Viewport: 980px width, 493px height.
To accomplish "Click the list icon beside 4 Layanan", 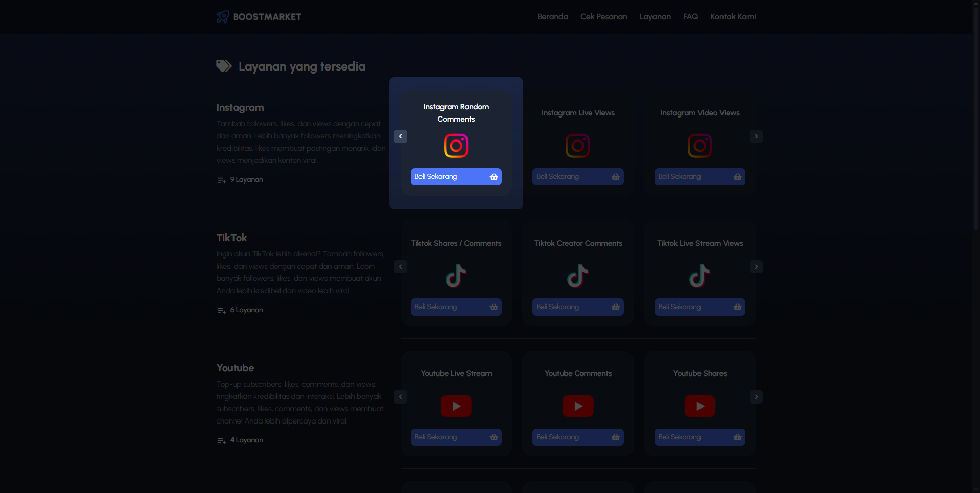I will pyautogui.click(x=221, y=441).
